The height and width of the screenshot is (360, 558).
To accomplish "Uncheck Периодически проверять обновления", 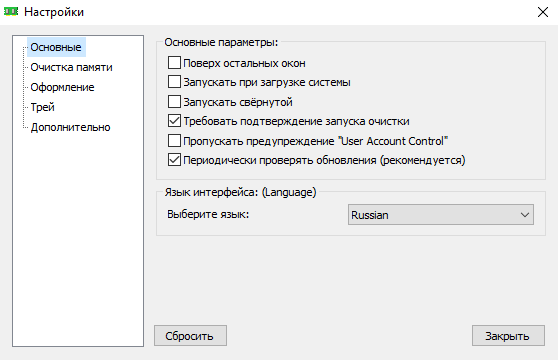I will 174,160.
